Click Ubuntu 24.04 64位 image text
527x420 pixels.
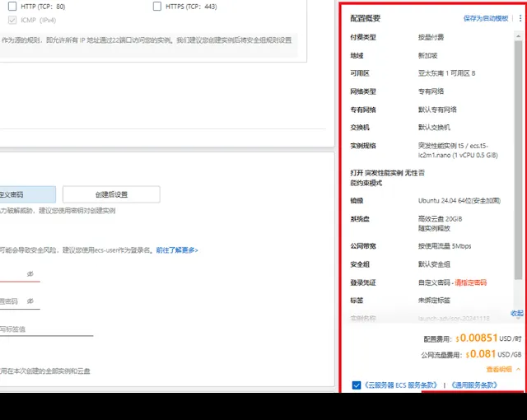coord(459,201)
